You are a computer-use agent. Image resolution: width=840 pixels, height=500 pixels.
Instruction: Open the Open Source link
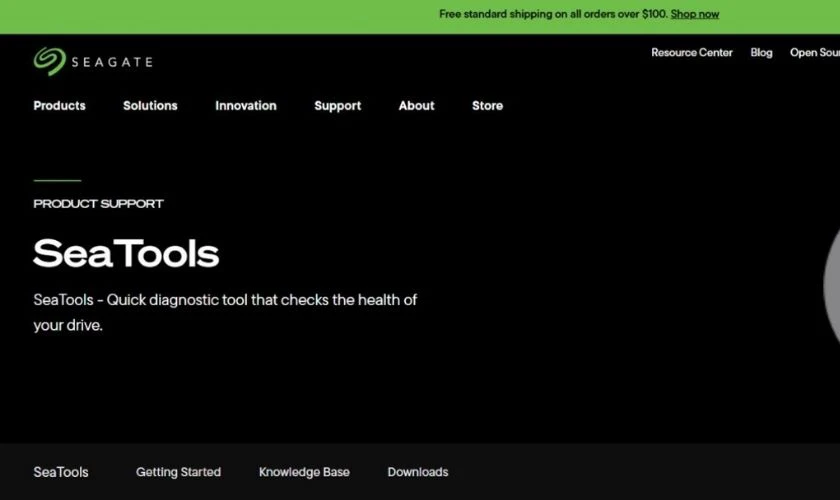tap(815, 53)
